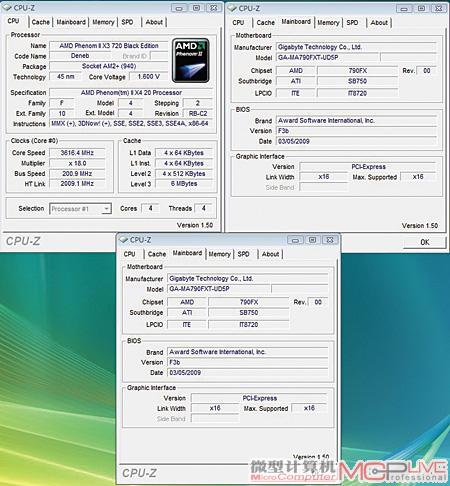Image resolution: width=450 pixels, height=486 pixels.
Task: Close the bottom CPU-Z window
Action: pos(330,240)
